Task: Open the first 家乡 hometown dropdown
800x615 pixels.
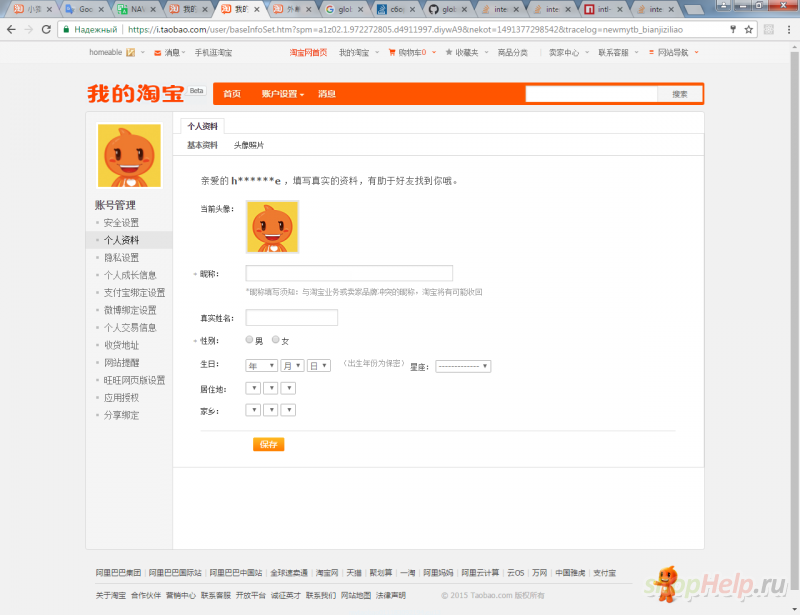Action: click(253, 410)
